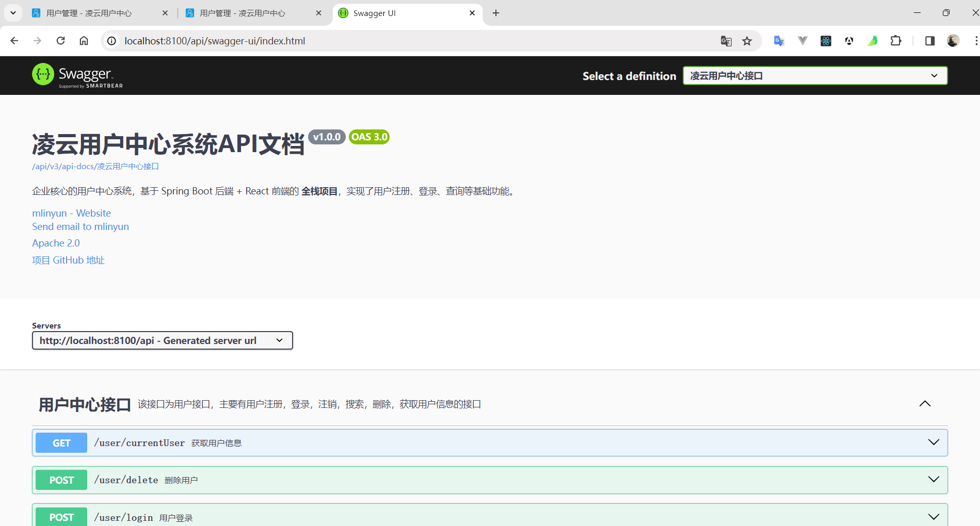Open the mlinyun - Website link
The width and height of the screenshot is (980, 526).
click(71, 213)
